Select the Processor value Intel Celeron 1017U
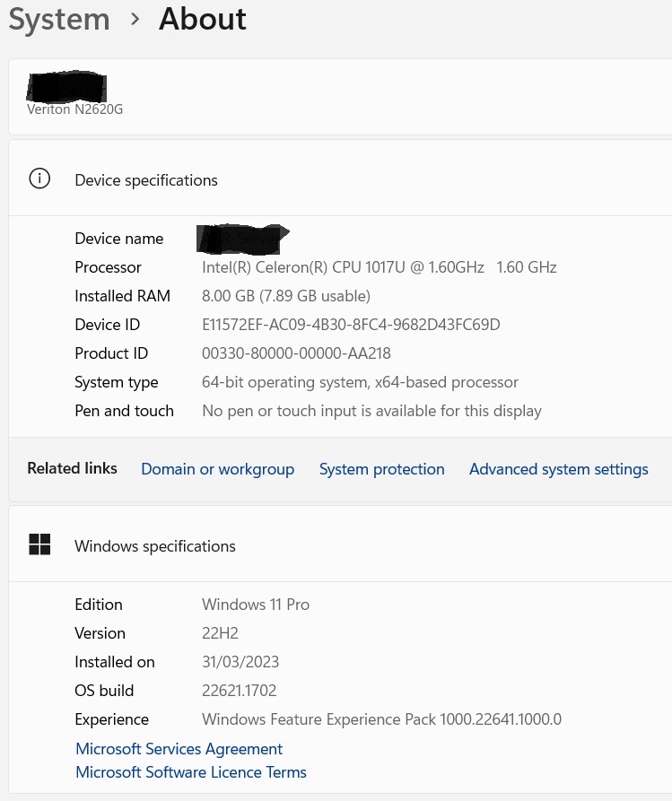 (x=380, y=267)
